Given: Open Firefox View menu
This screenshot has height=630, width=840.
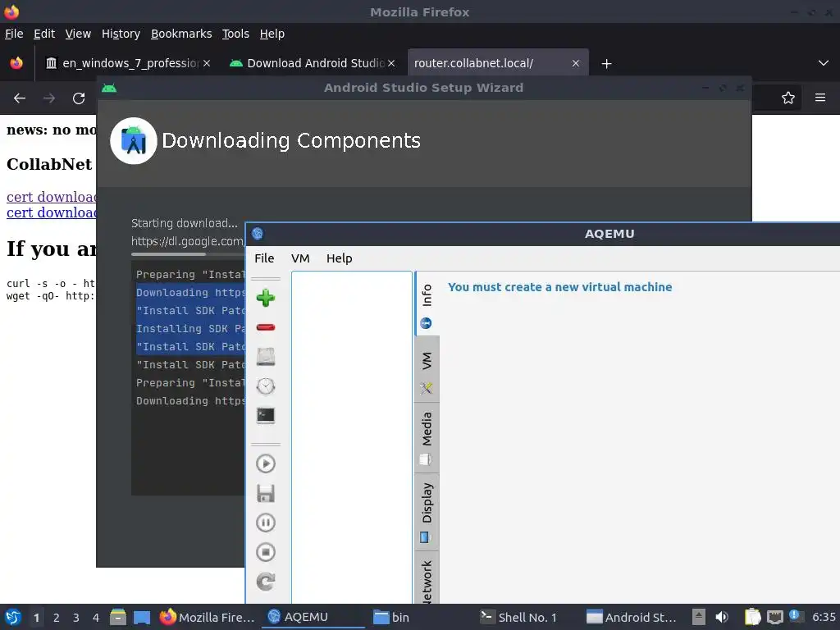Looking at the screenshot, I should point(78,34).
